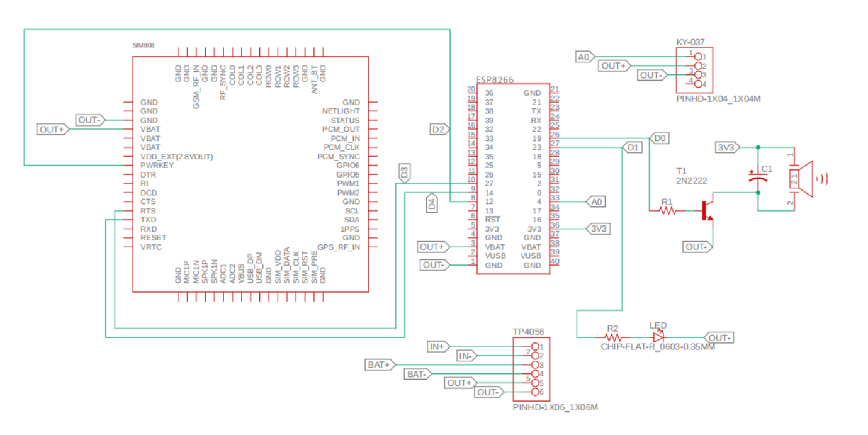The width and height of the screenshot is (868, 435).
Task: Select the RX pin name on ESP8266
Action: pyautogui.click(x=536, y=120)
